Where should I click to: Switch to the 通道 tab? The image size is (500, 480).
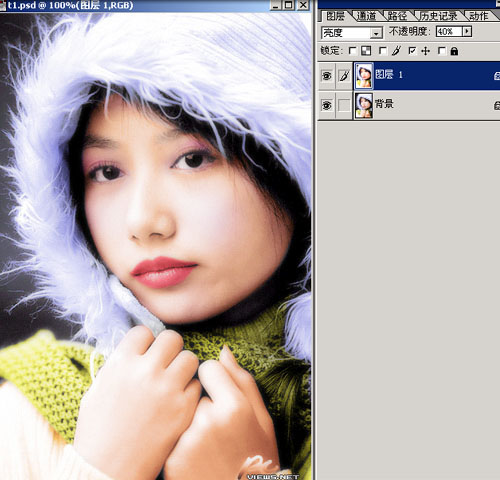(x=366, y=16)
